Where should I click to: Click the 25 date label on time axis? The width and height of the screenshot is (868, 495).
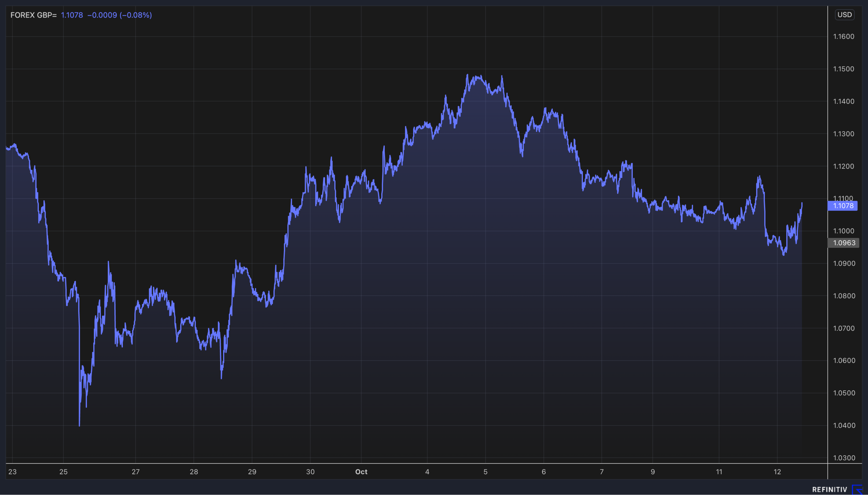(x=64, y=472)
